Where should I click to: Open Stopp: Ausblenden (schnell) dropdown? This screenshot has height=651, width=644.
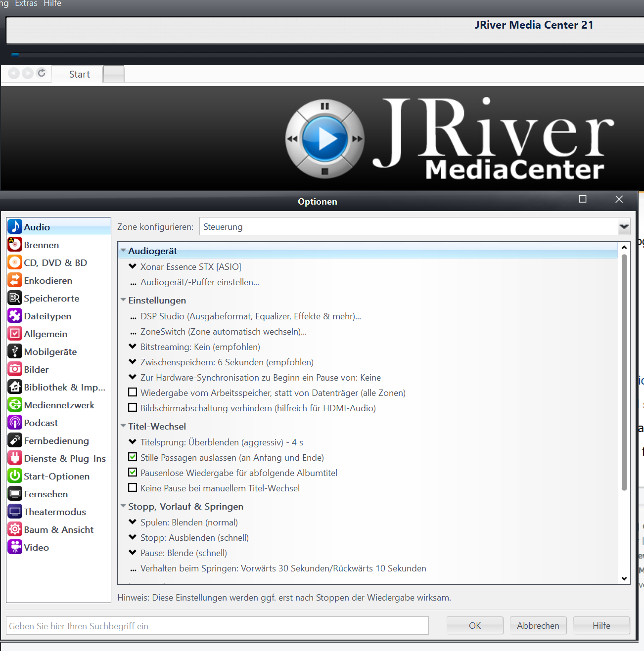(133, 537)
